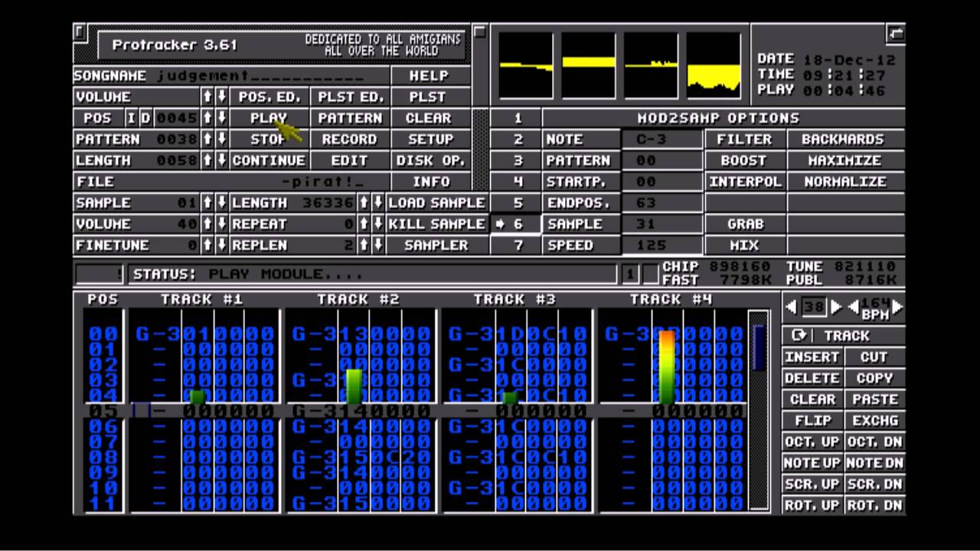Select edit panel tab 7
Screen dimensions: 980x551
pos(518,246)
